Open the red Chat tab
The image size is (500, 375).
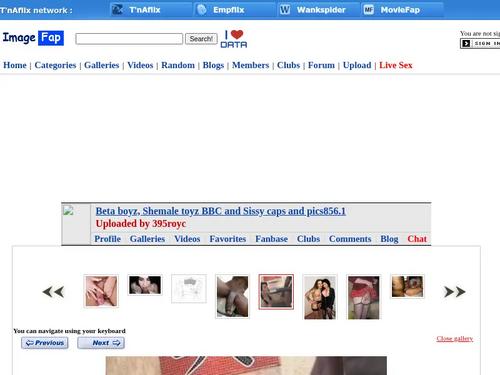click(x=417, y=239)
